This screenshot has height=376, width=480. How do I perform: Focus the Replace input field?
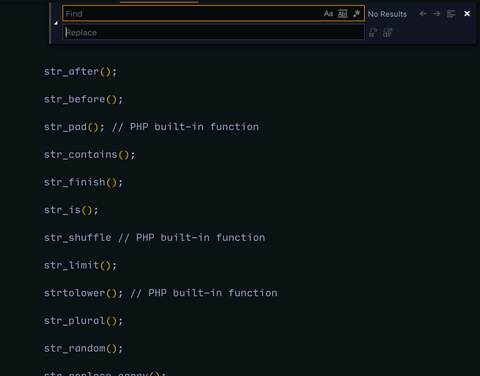213,32
